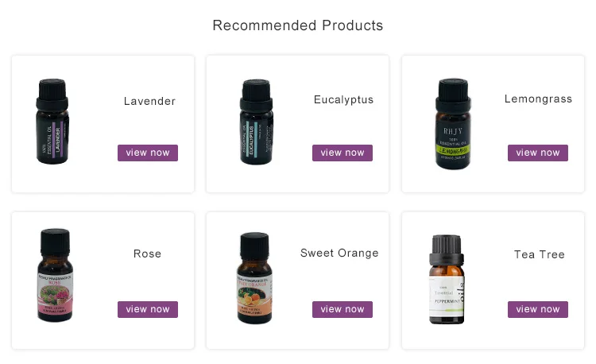The width and height of the screenshot is (596, 364).
Task: Open the Tea Tree product title
Action: [x=540, y=254]
